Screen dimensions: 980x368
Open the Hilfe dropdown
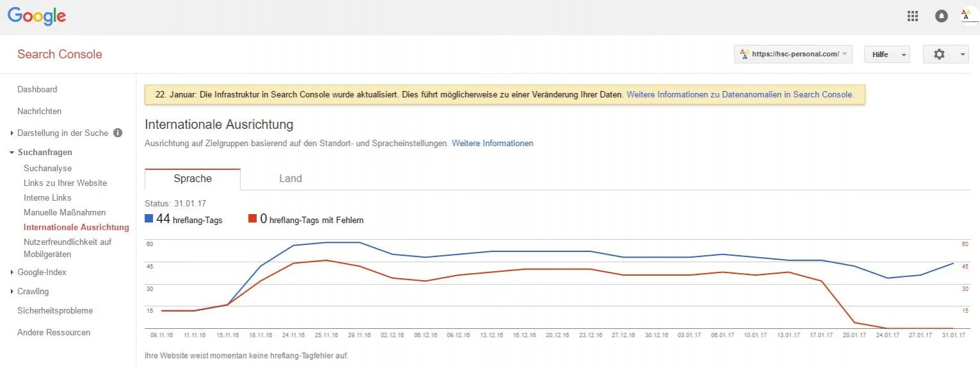click(x=887, y=54)
